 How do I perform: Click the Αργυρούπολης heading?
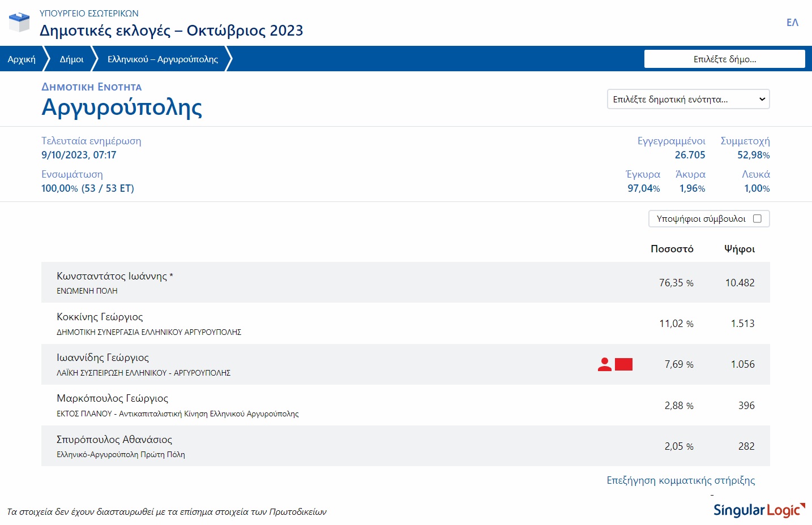122,107
